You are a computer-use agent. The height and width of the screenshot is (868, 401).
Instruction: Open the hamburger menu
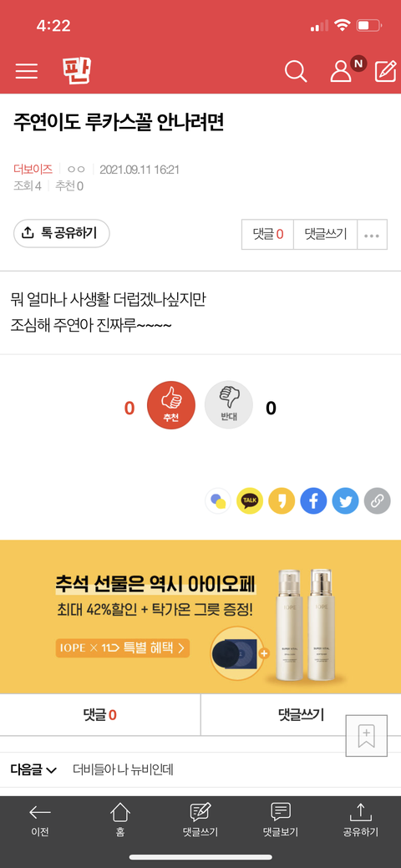tap(27, 71)
